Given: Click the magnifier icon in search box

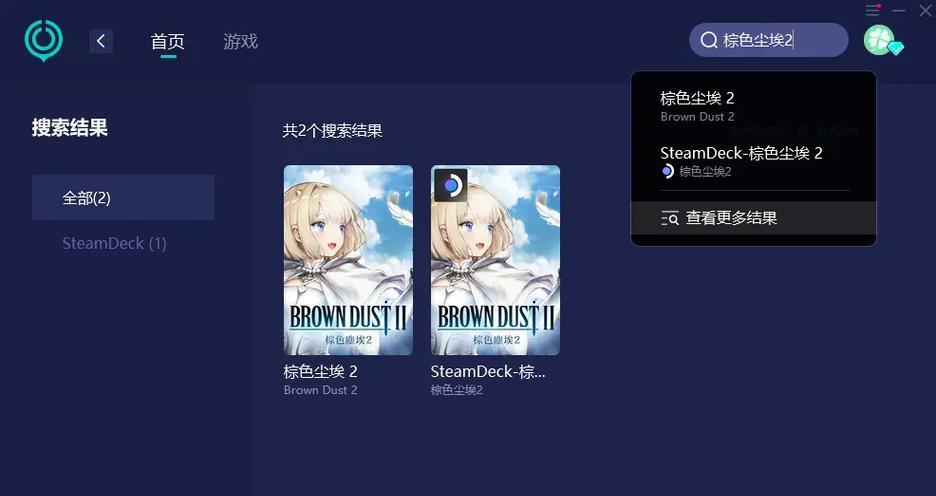Looking at the screenshot, I should coord(709,40).
